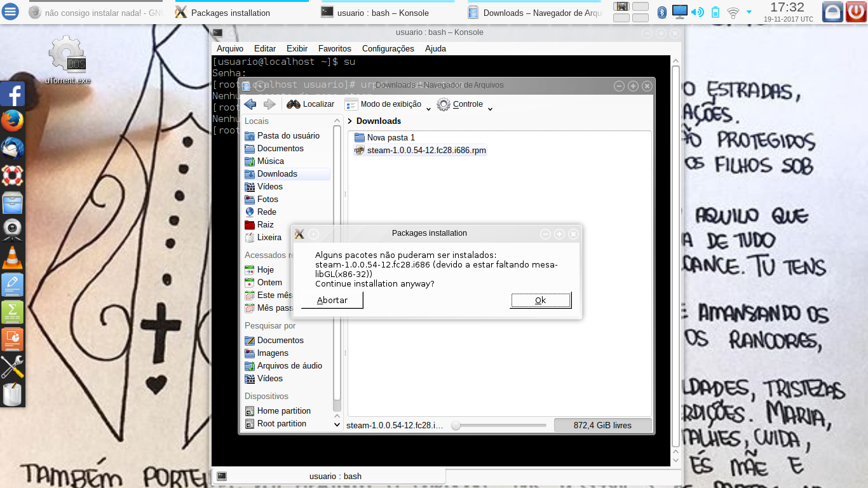The width and height of the screenshot is (868, 488).
Task: Select Música in Locais sidebar
Action: pos(287,161)
